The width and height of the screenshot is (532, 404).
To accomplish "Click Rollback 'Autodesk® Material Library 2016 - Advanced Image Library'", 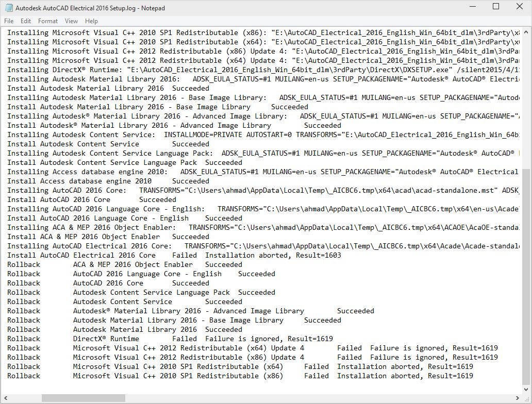I will coord(188,311).
